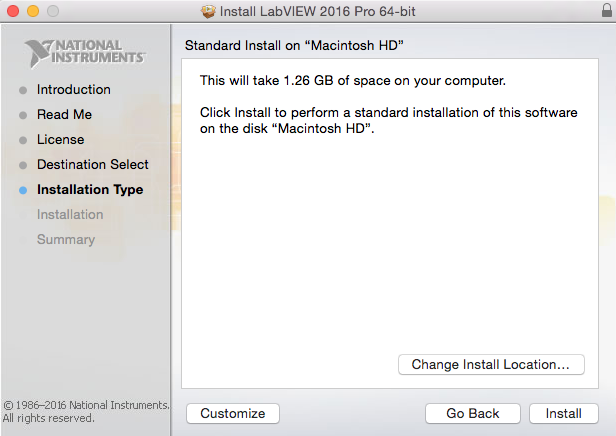This screenshot has height=436, width=616.
Task: Select the Introduction step in sidebar
Action: tap(74, 90)
